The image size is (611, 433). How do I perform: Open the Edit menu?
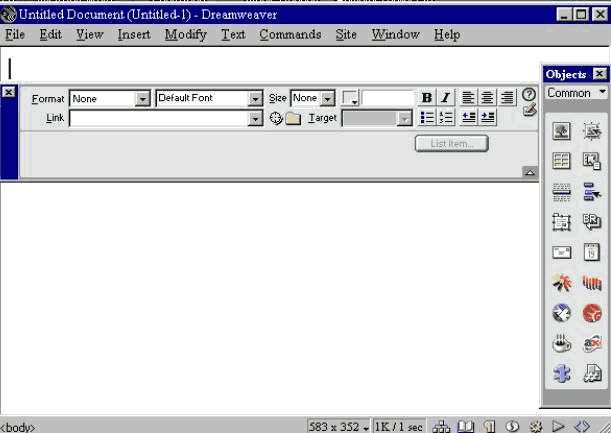point(51,35)
